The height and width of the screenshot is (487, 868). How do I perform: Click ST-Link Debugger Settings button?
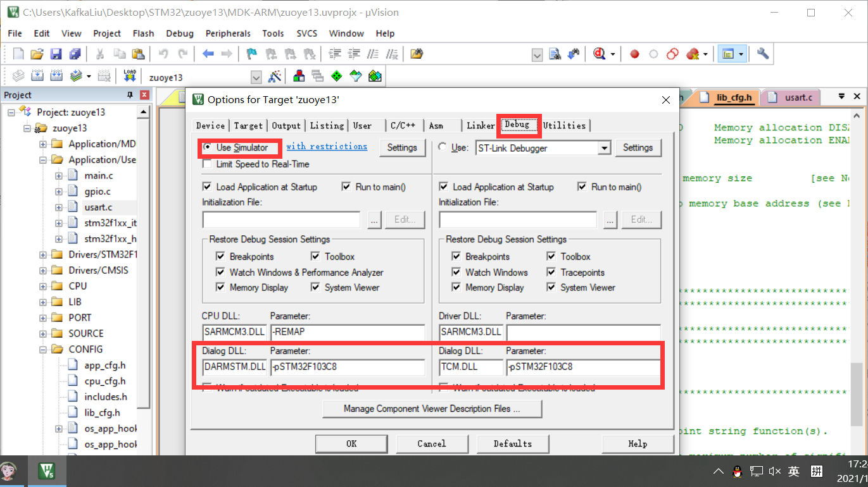click(638, 147)
